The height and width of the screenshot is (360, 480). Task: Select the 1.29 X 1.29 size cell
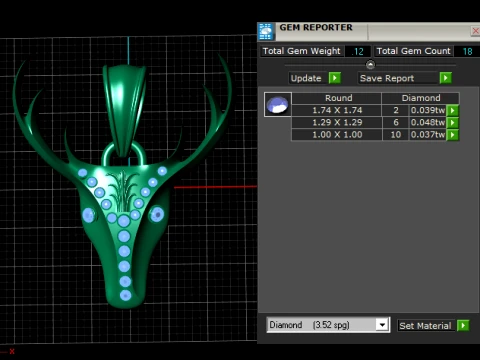click(x=337, y=123)
